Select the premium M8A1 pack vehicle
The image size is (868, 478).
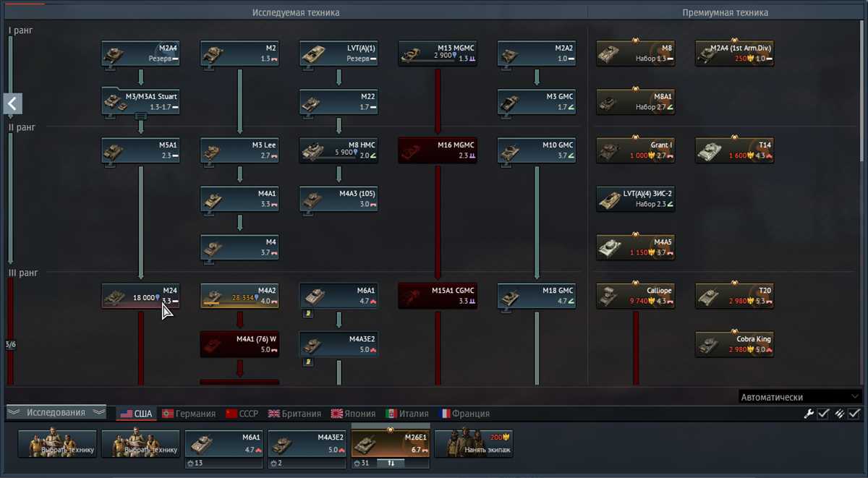636,102
